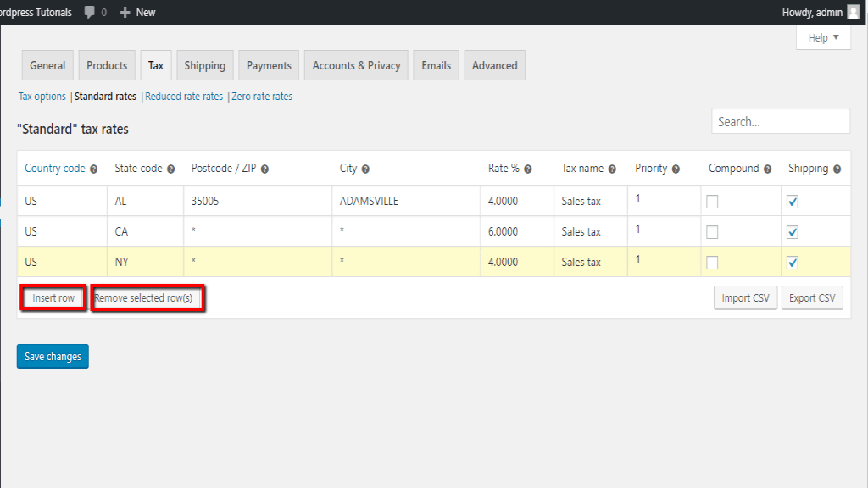Viewport: 868px width, 488px height.
Task: Switch to the Payments tab
Action: click(x=269, y=66)
